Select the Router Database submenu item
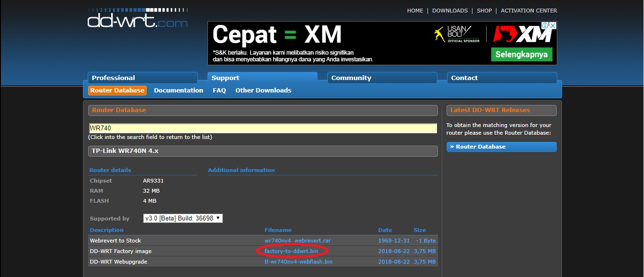644x277 pixels. tap(117, 90)
